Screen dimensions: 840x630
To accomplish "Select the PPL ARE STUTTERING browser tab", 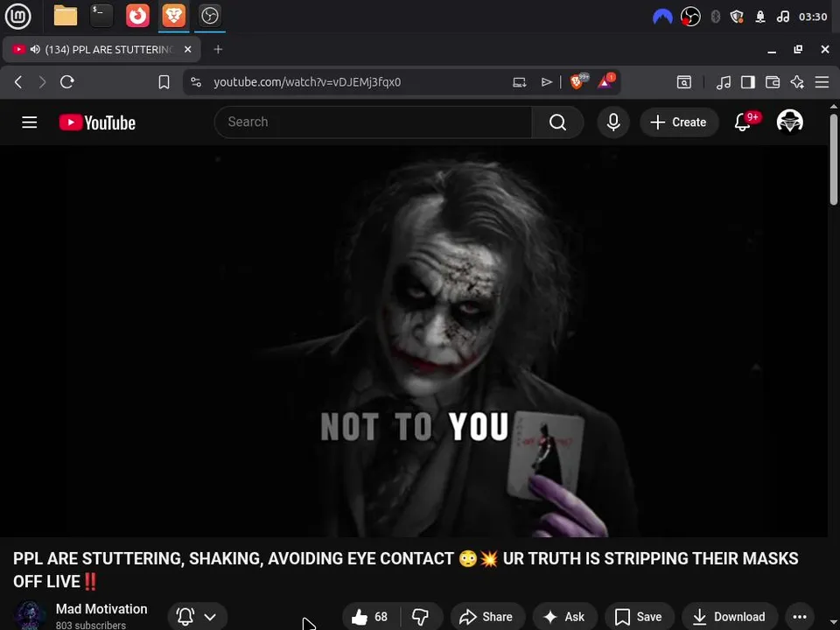I will (x=101, y=49).
